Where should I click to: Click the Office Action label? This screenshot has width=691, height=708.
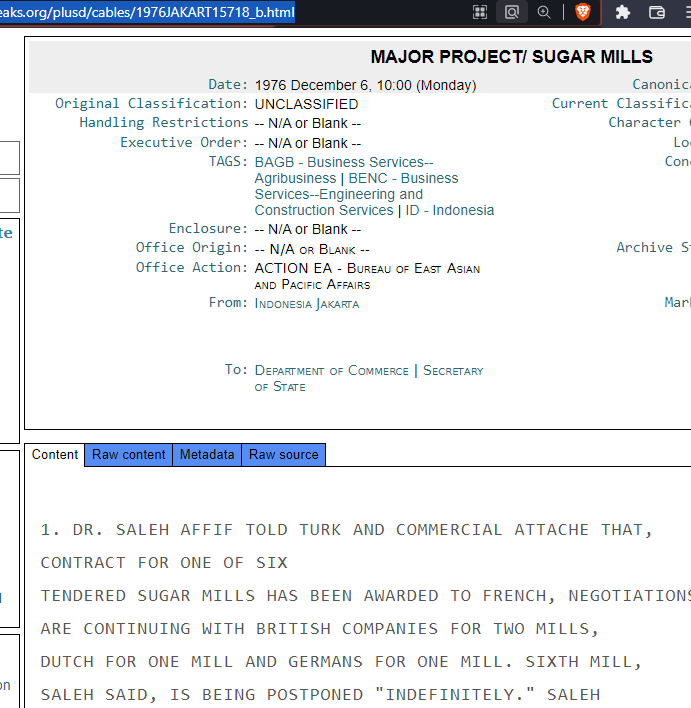point(192,268)
